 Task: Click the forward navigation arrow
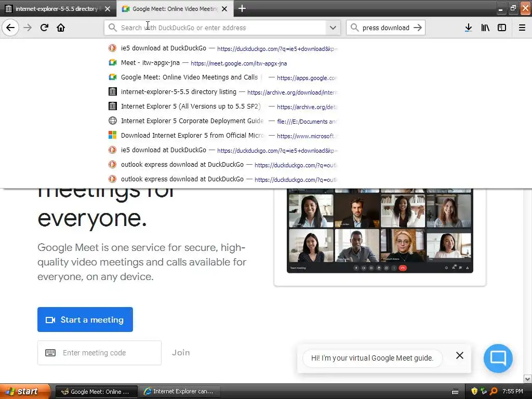click(x=28, y=28)
